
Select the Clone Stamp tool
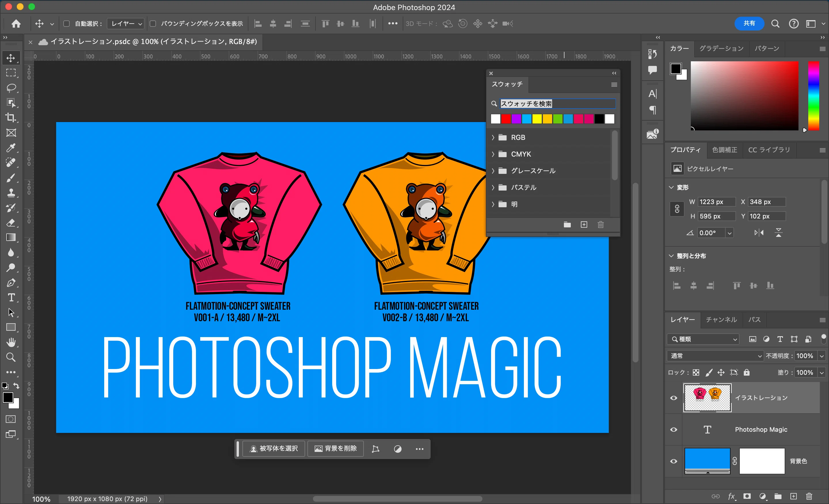click(11, 193)
